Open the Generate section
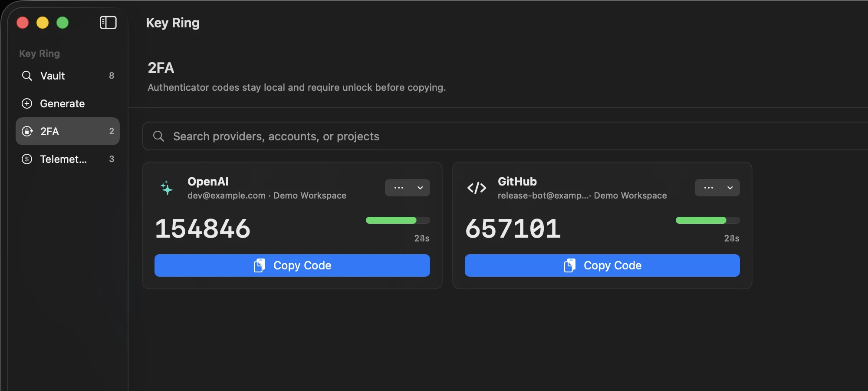 (x=68, y=103)
